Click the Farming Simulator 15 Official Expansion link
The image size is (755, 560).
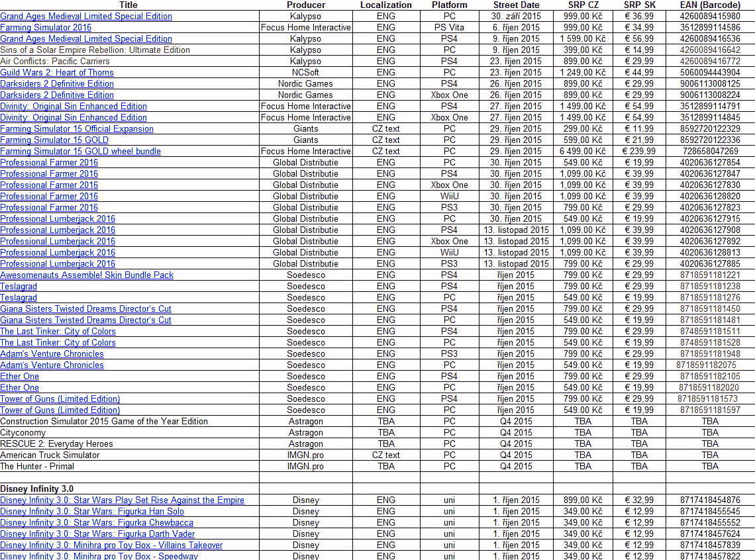click(x=77, y=129)
